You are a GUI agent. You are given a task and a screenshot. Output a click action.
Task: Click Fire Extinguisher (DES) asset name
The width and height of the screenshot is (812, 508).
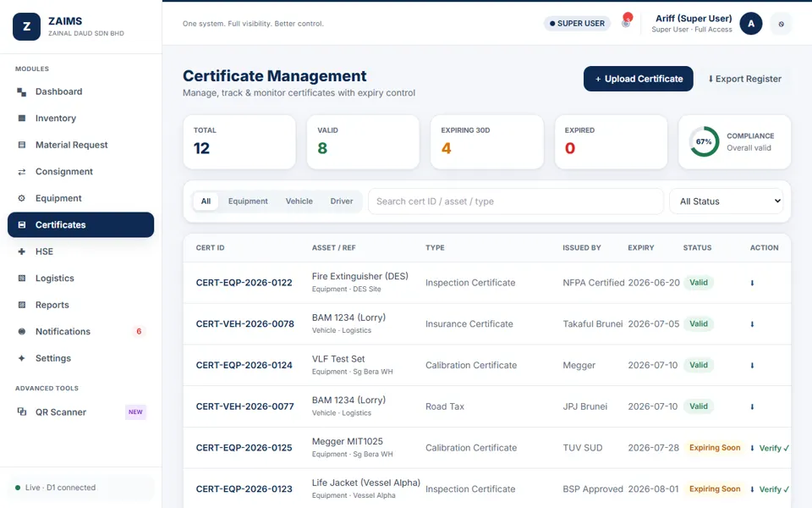tap(360, 276)
